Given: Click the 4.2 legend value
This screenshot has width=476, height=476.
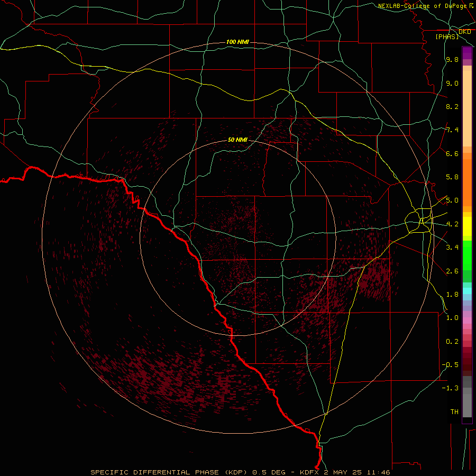Looking at the screenshot, I should click(452, 224).
